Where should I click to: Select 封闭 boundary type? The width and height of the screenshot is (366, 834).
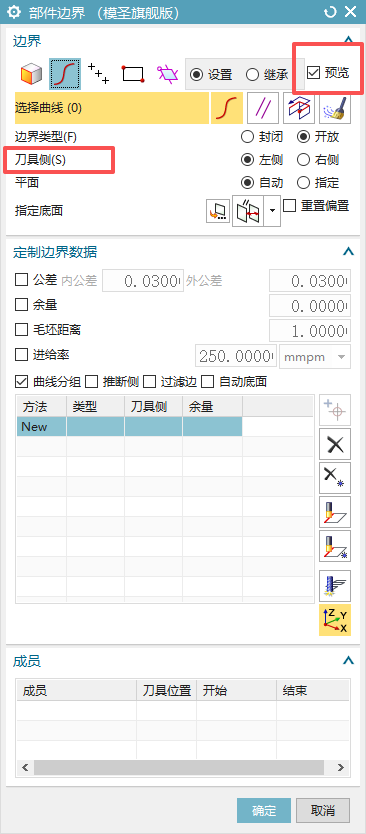(247, 137)
